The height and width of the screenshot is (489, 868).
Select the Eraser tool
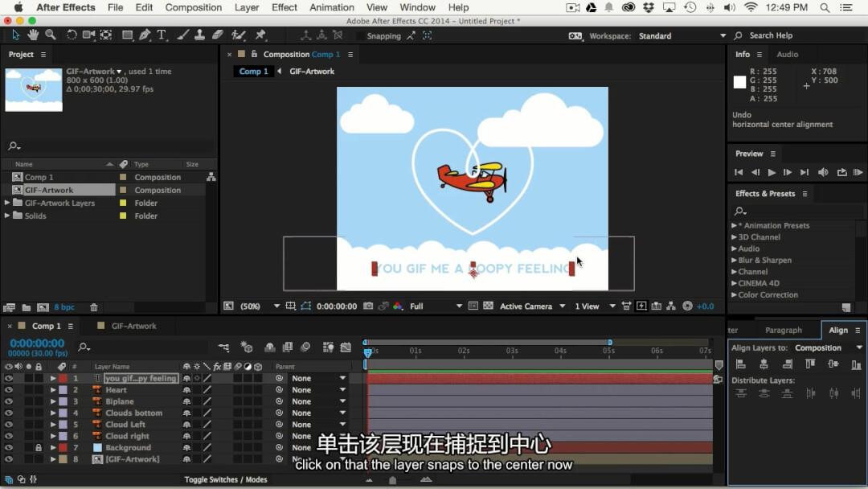[x=218, y=35]
